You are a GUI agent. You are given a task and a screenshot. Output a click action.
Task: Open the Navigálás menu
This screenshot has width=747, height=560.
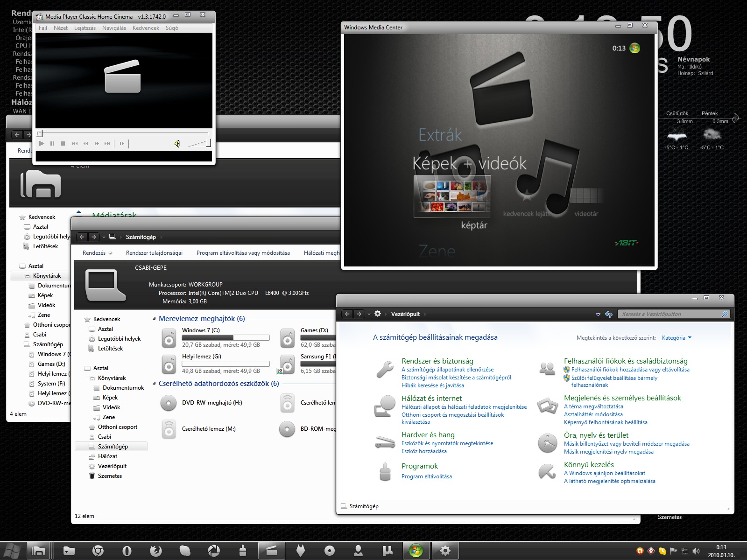pyautogui.click(x=114, y=28)
